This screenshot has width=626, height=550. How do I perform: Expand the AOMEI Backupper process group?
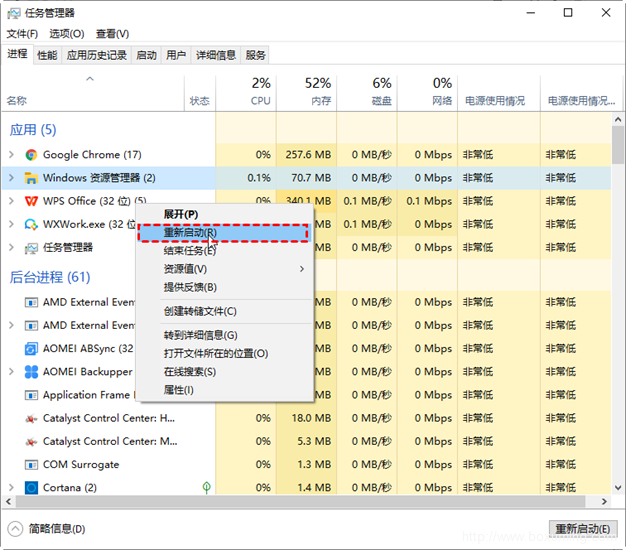(11, 372)
